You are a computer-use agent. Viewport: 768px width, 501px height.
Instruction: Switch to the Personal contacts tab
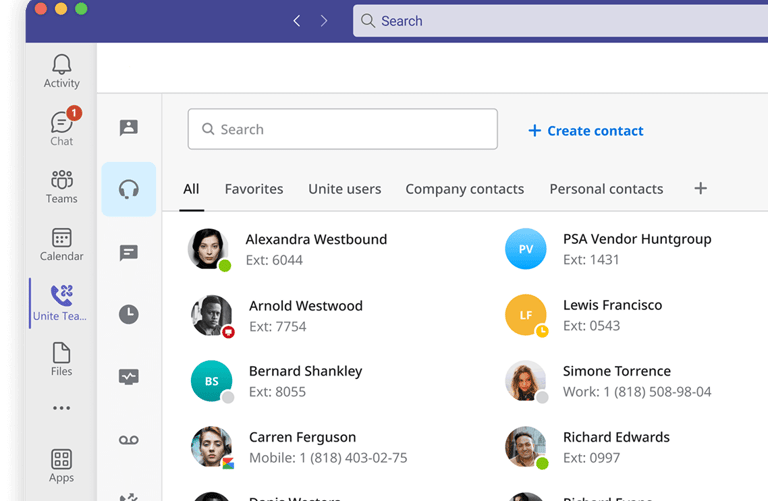606,189
